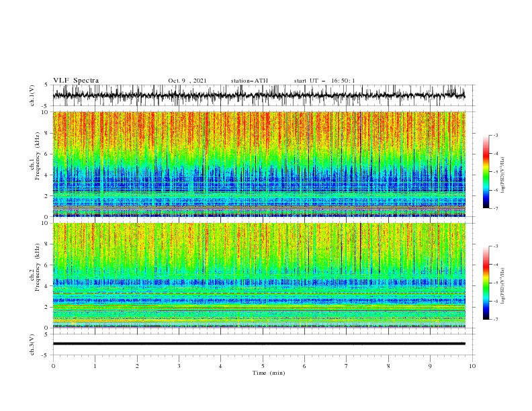Click time axis tick label "10"
This screenshot has width=532, height=411.
pyautogui.click(x=472, y=366)
